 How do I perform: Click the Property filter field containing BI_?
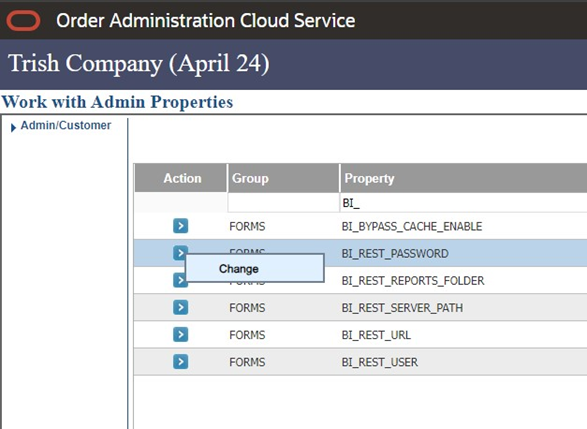(x=463, y=203)
